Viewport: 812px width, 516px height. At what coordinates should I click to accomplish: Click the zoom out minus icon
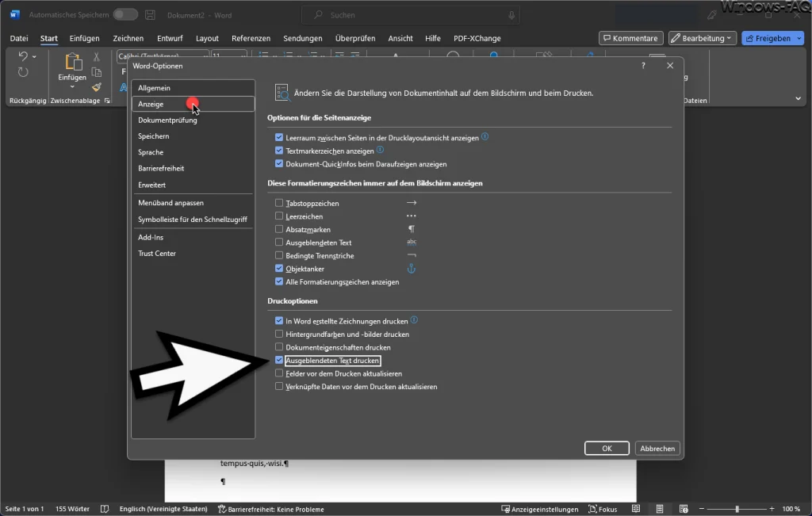click(702, 510)
